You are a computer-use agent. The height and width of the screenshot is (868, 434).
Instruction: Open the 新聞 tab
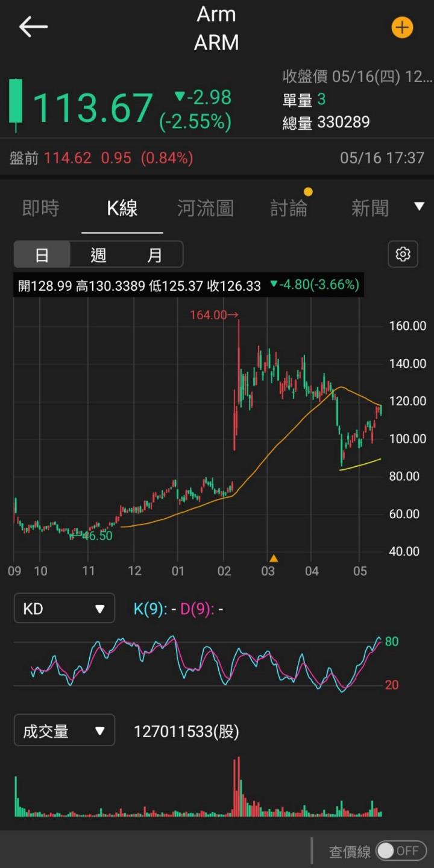click(x=370, y=208)
